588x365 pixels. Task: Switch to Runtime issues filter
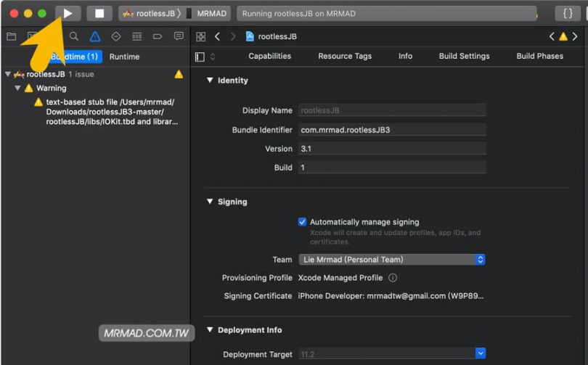[x=124, y=57]
